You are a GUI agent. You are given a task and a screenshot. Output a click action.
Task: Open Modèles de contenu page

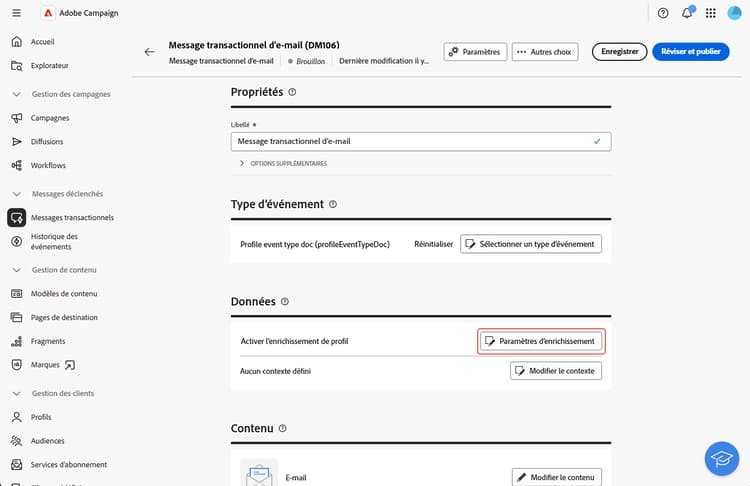[x=64, y=293]
